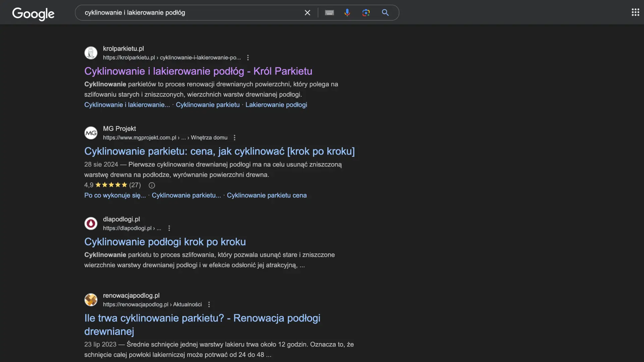Screen dimensions: 644x362
Task: Click the Google logo
Action: (x=33, y=14)
